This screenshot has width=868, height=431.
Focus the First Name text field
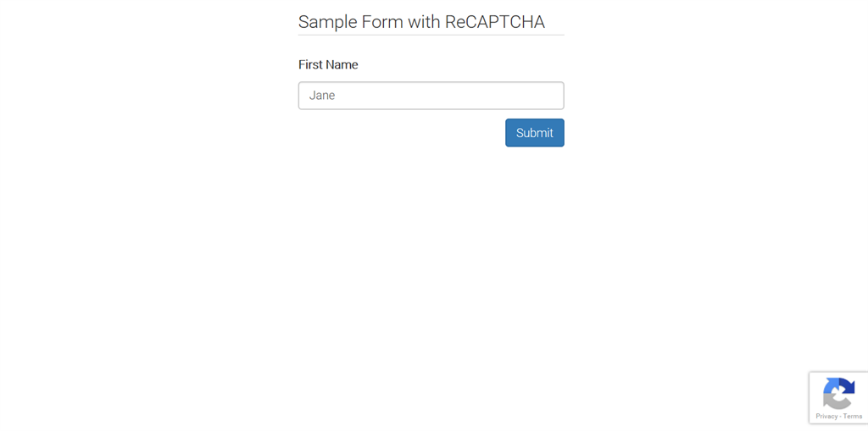click(431, 96)
